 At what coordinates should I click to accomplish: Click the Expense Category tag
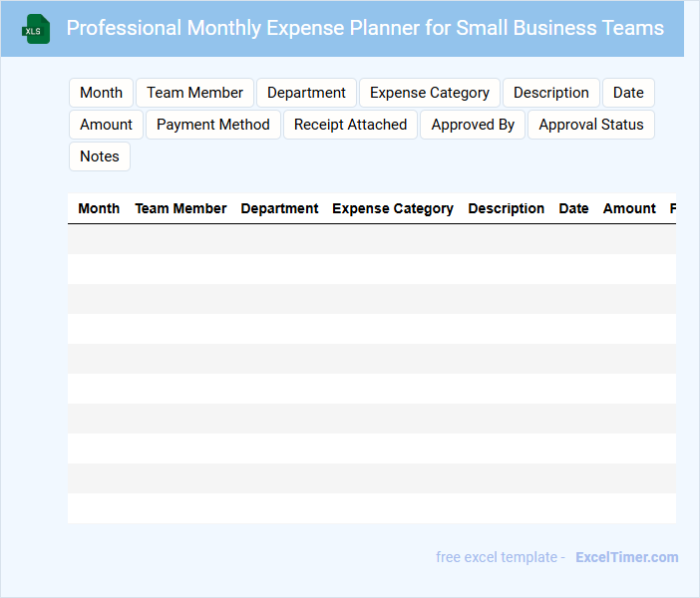click(x=429, y=93)
